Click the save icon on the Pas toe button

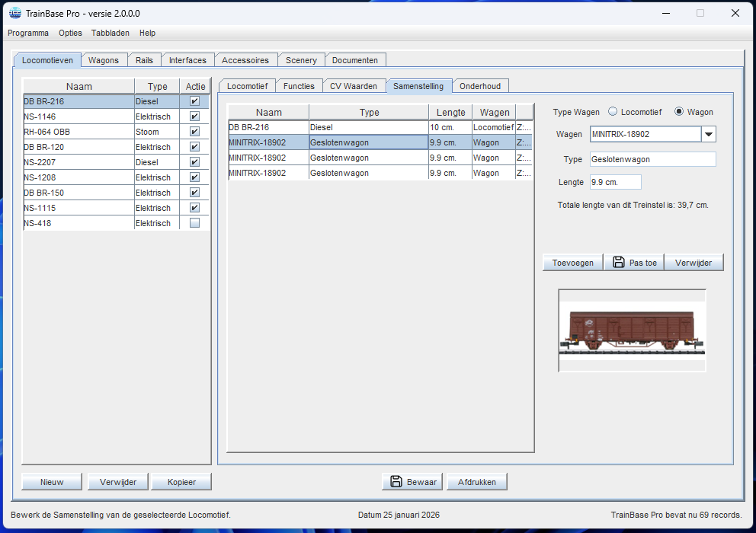tap(619, 262)
